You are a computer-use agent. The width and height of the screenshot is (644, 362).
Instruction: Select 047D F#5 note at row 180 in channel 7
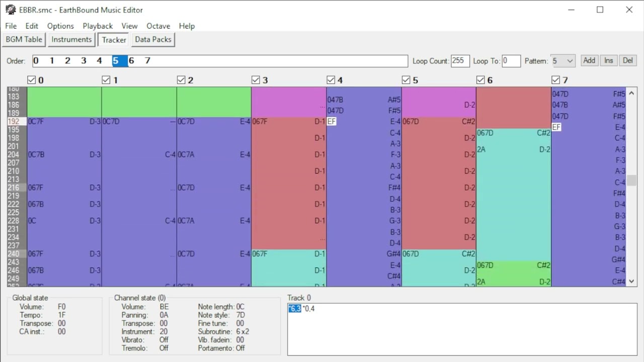[x=589, y=94]
